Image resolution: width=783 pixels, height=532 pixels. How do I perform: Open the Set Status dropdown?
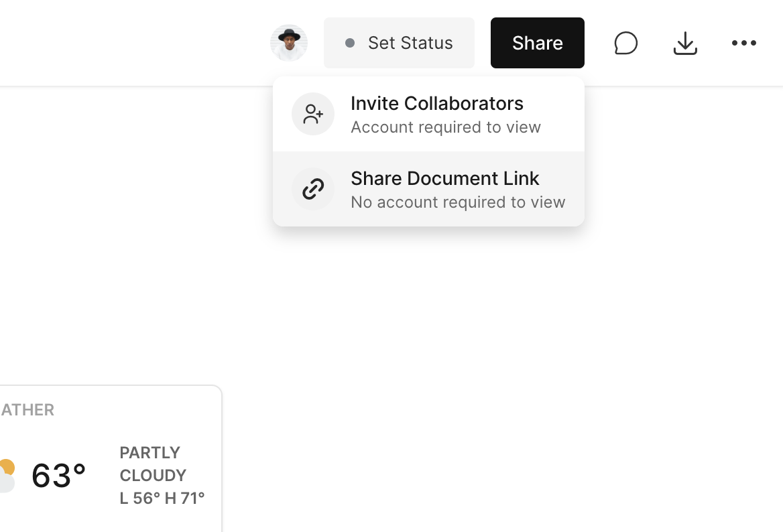(x=399, y=43)
